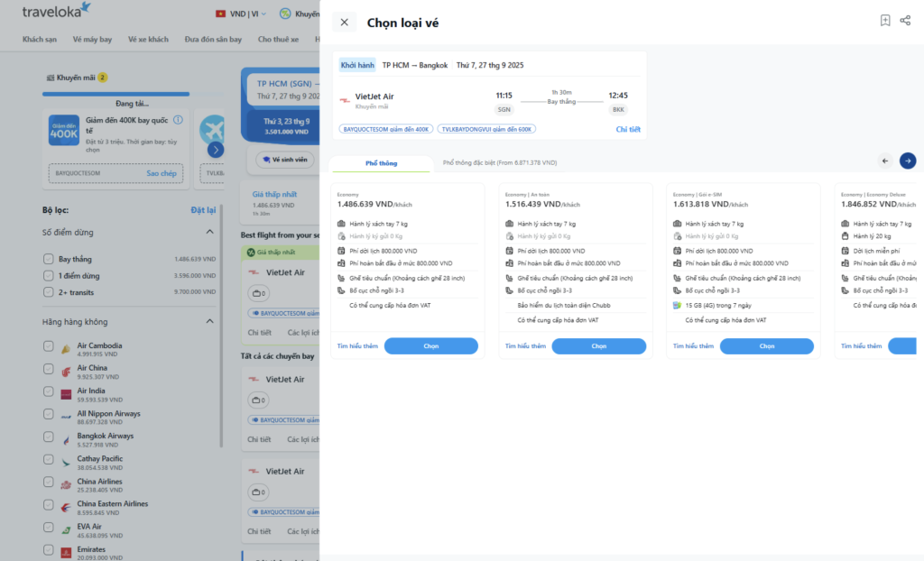Tick the Bay thẳng checkbox
The width and height of the screenshot is (924, 561).
click(x=49, y=259)
